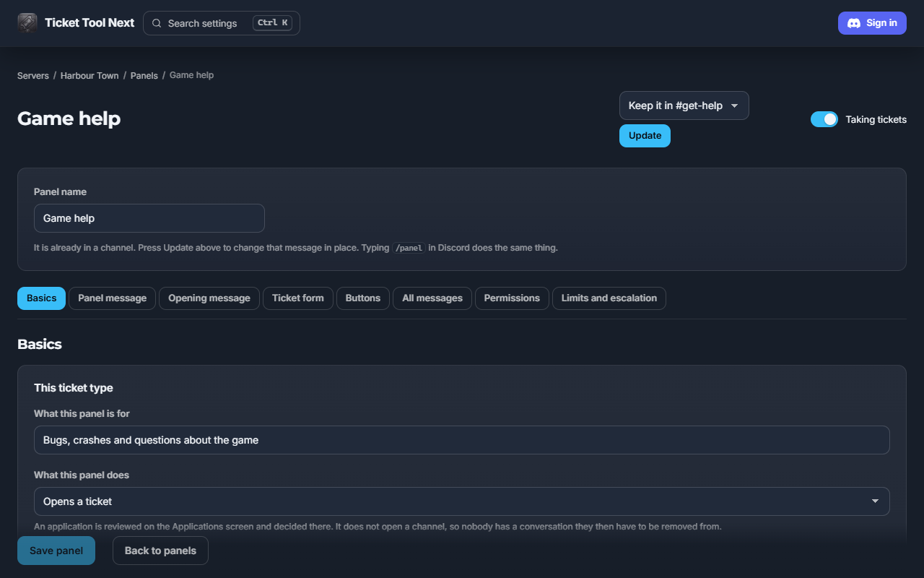This screenshot has height=578, width=924.
Task: Open the Servers breadcrumb link
Action: pos(33,75)
